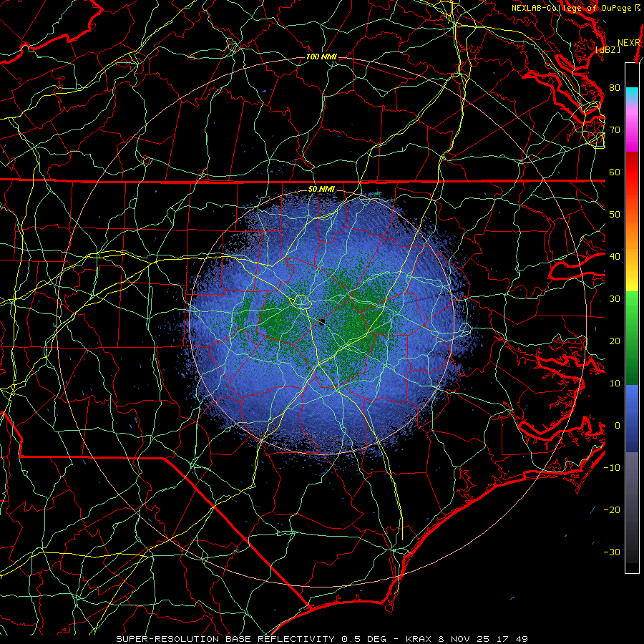This screenshot has width=644, height=644.
Task: Click the 60 value on the dBZ scale
Action: (615, 172)
